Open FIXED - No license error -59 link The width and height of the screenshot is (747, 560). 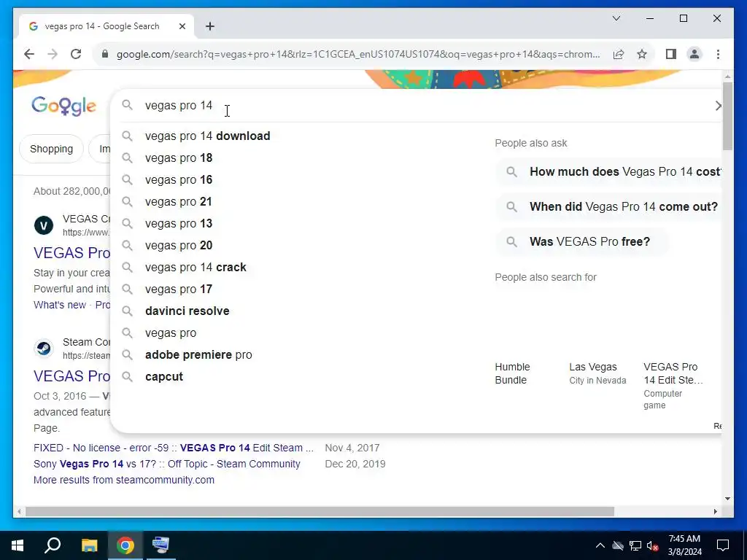coord(174,448)
